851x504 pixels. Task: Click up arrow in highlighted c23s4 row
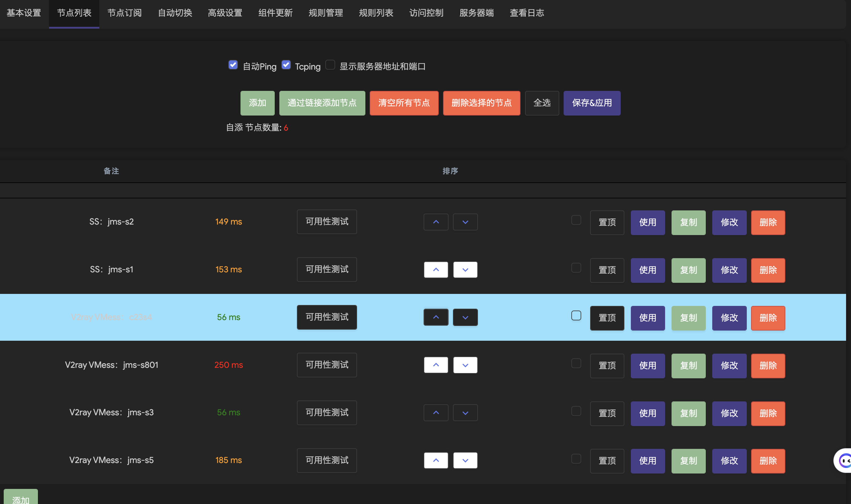[436, 317]
